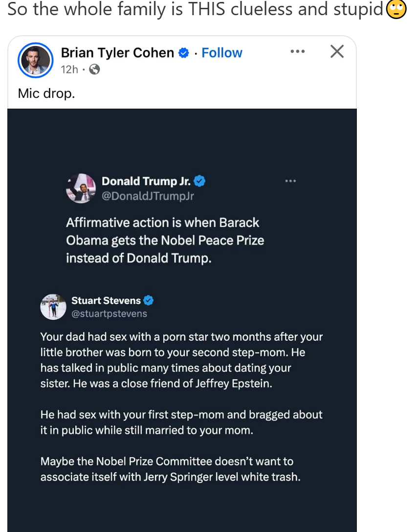
Task: Click verified badge next to Donald Trump Jr.
Action: coord(199,181)
